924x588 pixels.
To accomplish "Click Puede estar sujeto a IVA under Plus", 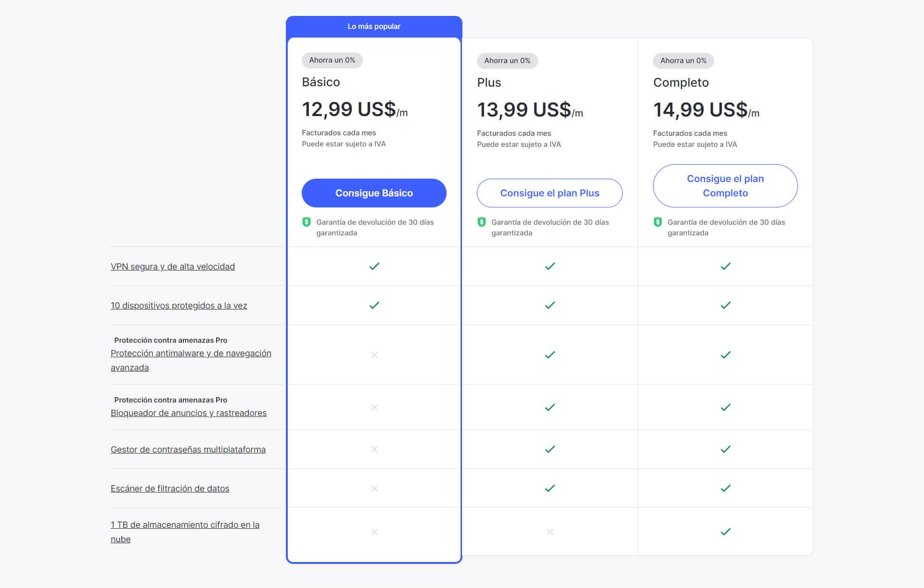I will point(519,144).
